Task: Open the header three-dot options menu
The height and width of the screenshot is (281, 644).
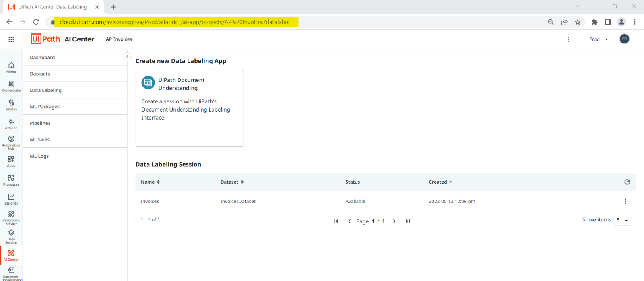Action: click(568, 39)
